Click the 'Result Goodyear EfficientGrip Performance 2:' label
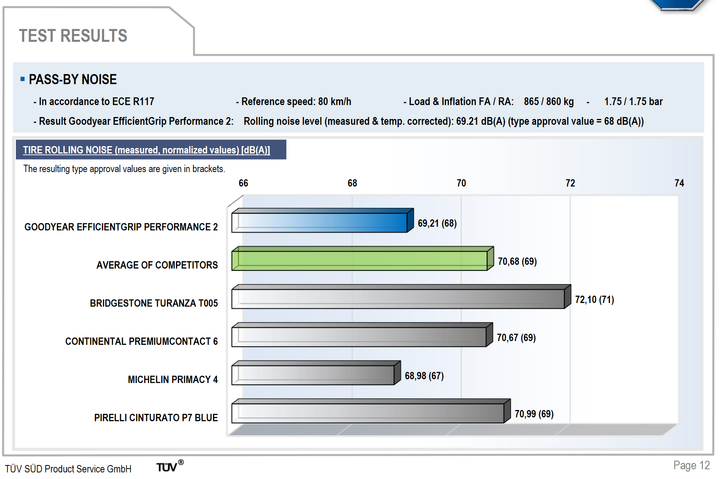 pyautogui.click(x=136, y=121)
